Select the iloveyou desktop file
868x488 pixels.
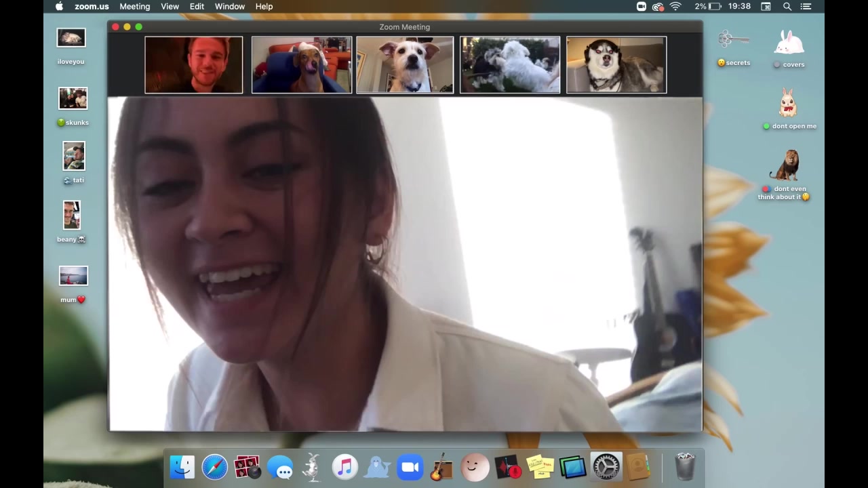[71, 46]
